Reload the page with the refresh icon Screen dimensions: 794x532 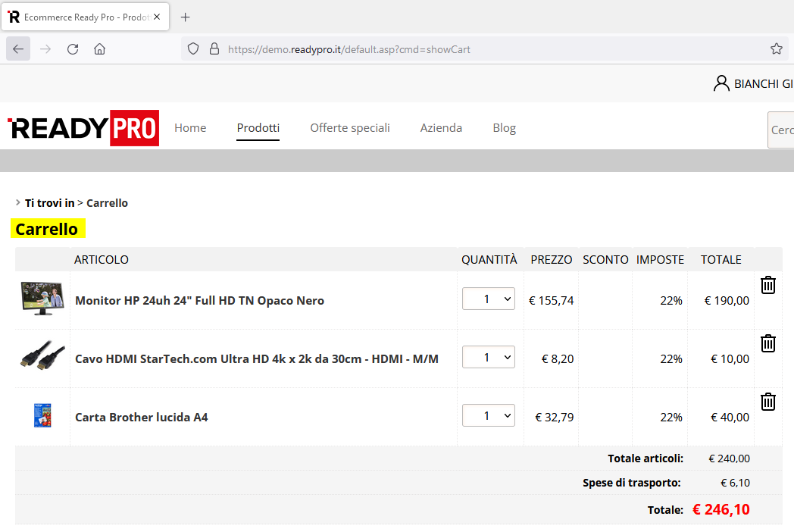pos(73,49)
